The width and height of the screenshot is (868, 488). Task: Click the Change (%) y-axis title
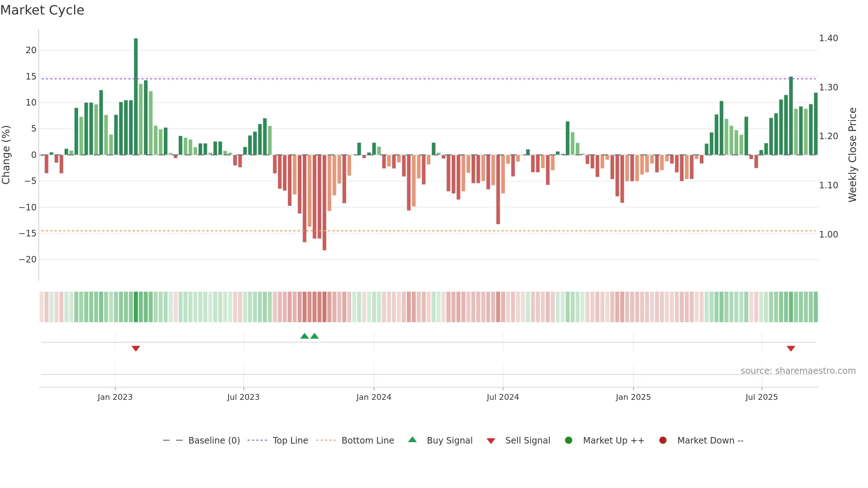pyautogui.click(x=6, y=155)
